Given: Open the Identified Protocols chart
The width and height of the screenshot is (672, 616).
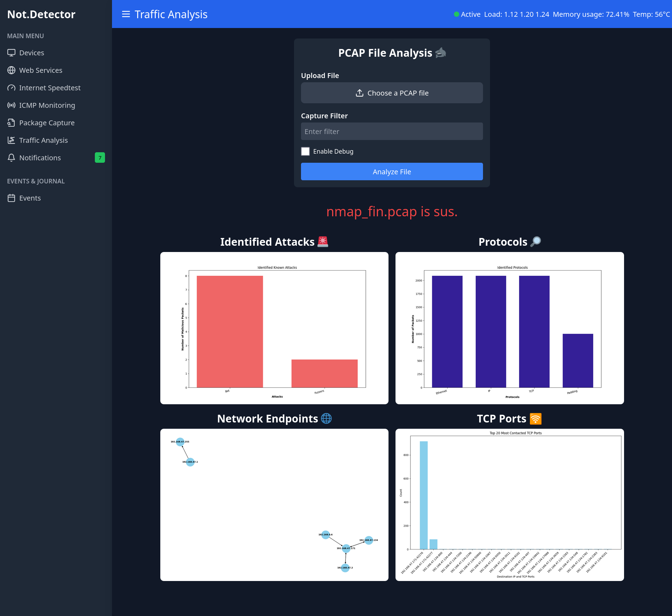Looking at the screenshot, I should (x=510, y=328).
